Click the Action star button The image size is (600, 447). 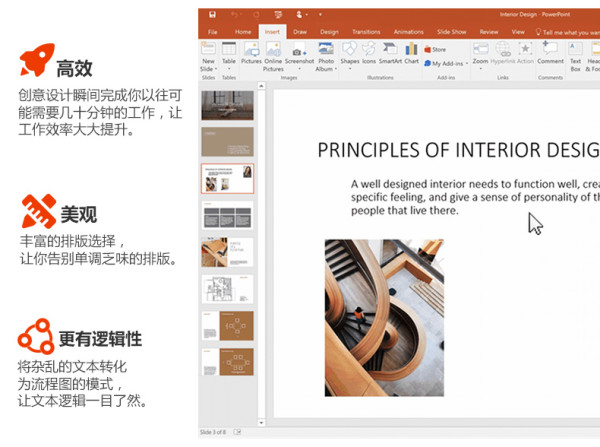(525, 52)
